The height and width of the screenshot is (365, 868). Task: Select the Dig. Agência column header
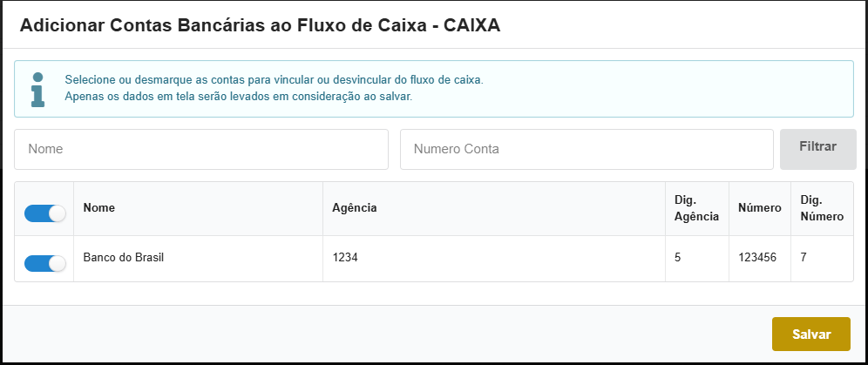(696, 208)
